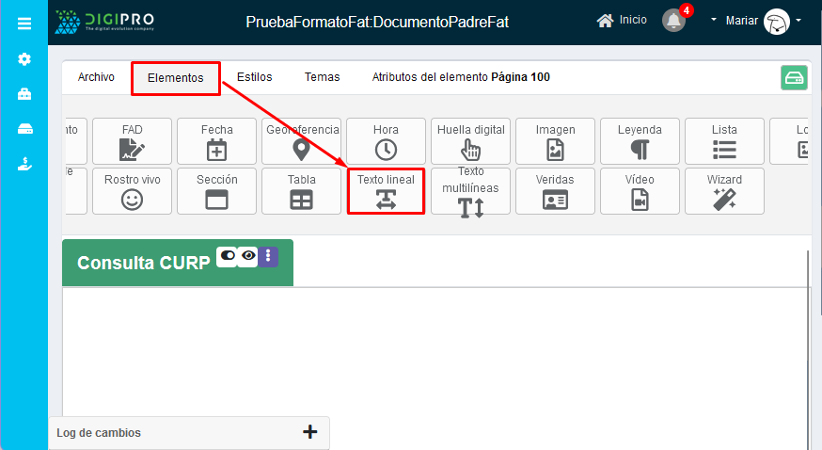Open the Archivo tab

pos(96,77)
